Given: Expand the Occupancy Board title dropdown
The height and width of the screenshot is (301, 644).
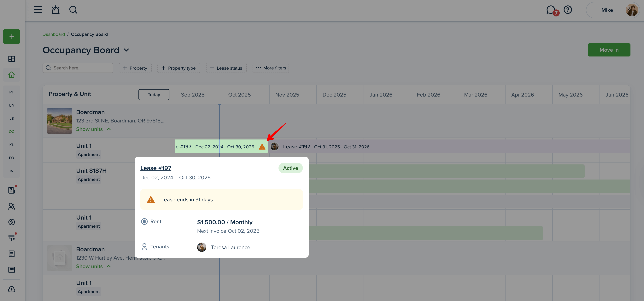Looking at the screenshot, I should [126, 50].
